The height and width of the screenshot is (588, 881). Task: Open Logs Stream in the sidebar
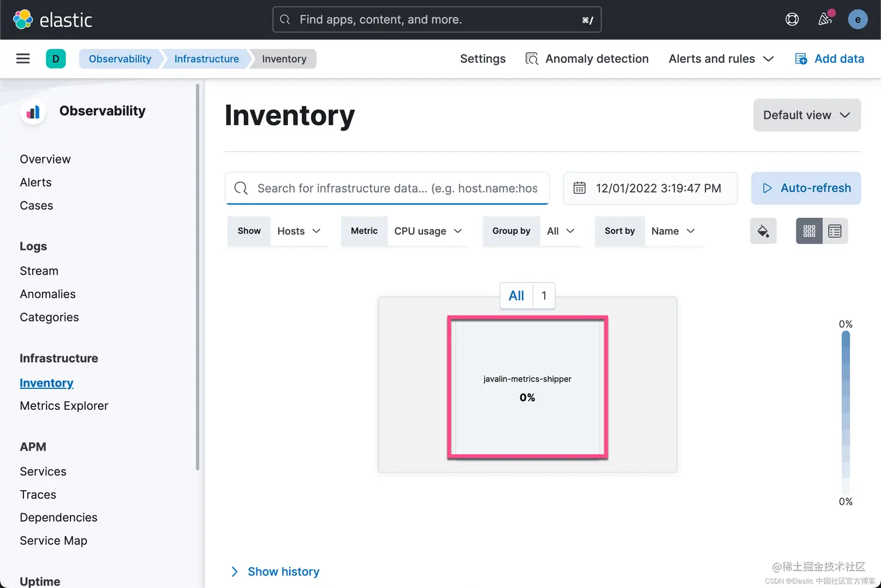coord(39,271)
